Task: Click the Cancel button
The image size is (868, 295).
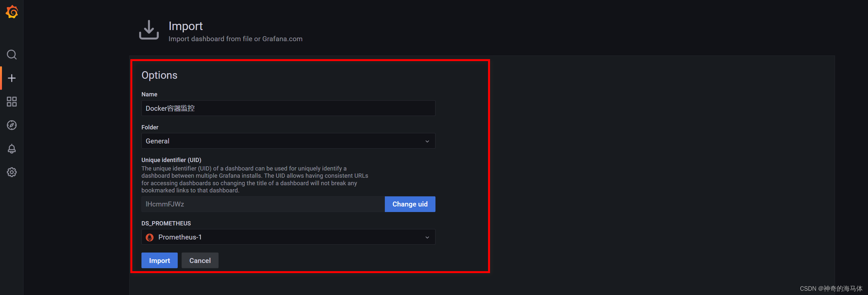Action: (200, 261)
